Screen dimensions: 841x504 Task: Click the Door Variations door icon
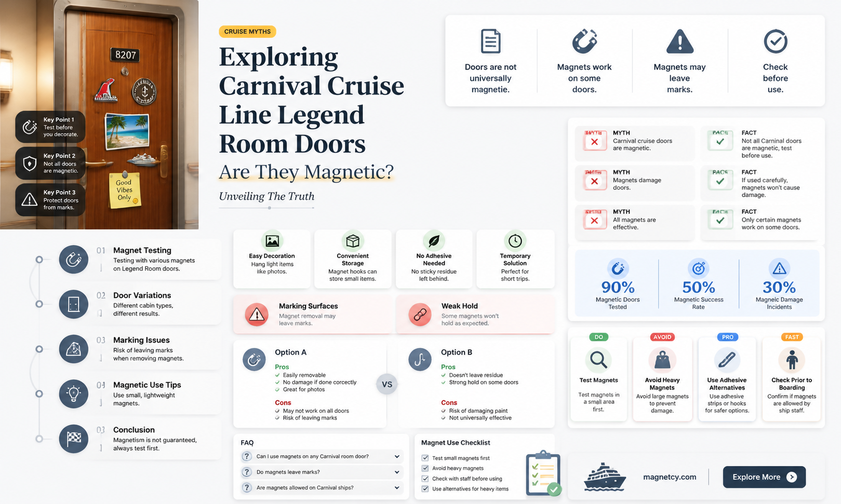(73, 304)
